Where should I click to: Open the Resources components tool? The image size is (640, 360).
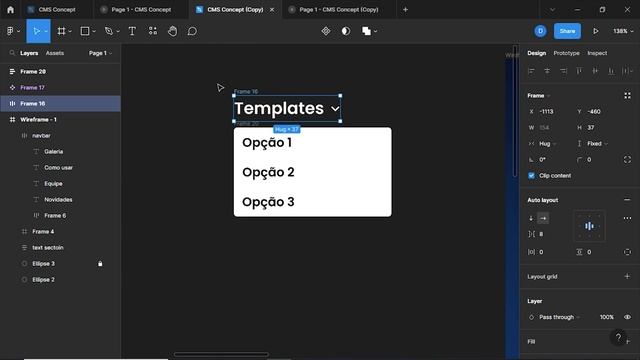pos(153,31)
